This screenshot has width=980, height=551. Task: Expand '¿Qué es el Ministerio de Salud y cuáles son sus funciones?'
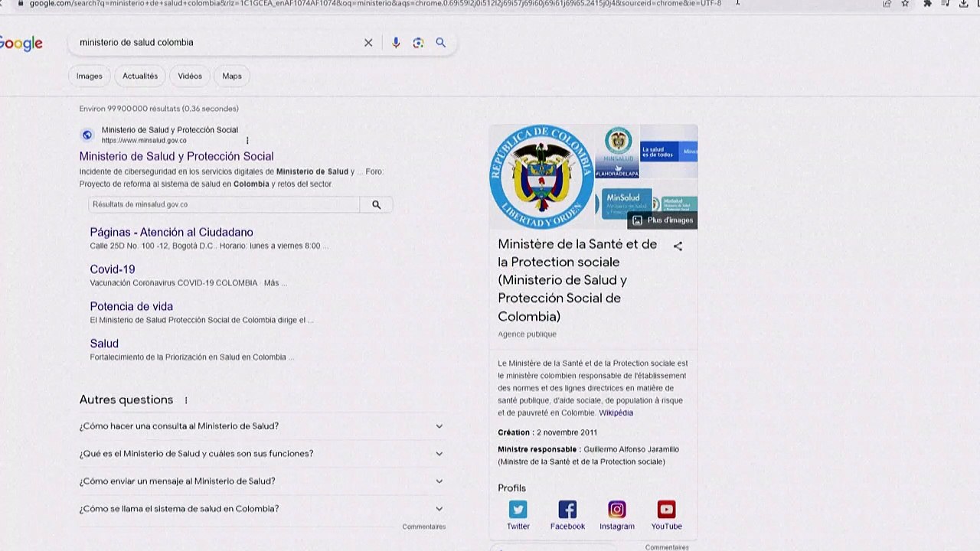[x=262, y=454]
